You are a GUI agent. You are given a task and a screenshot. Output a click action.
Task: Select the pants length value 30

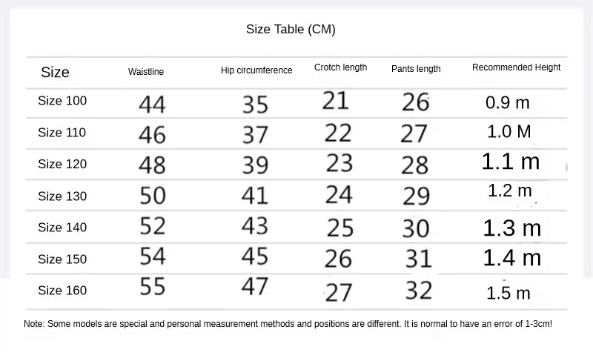pyautogui.click(x=416, y=228)
